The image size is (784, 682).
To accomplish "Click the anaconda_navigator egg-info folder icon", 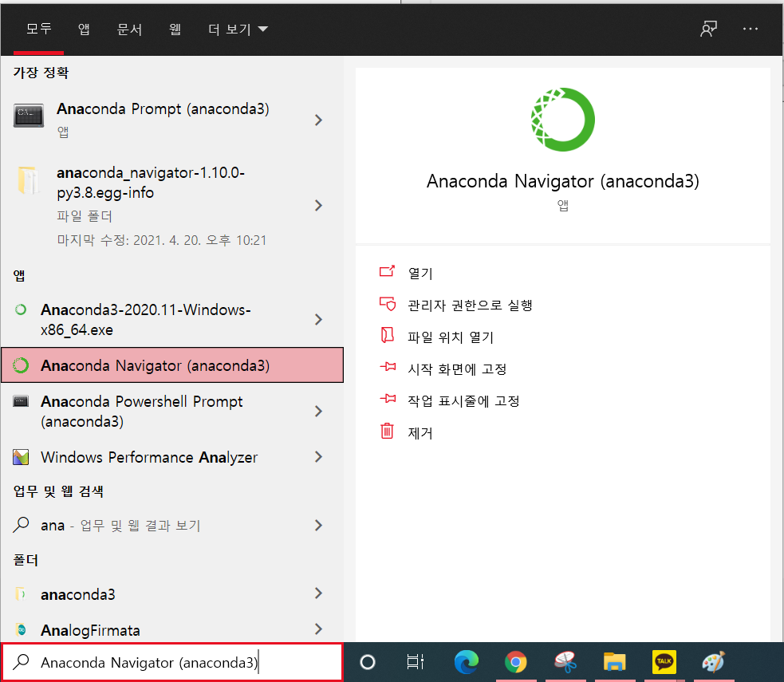I will [28, 180].
